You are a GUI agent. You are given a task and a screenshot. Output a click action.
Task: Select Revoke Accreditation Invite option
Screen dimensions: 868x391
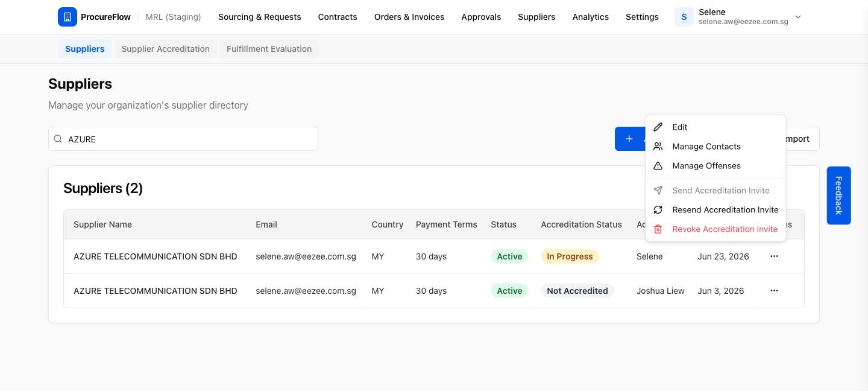(x=715, y=229)
